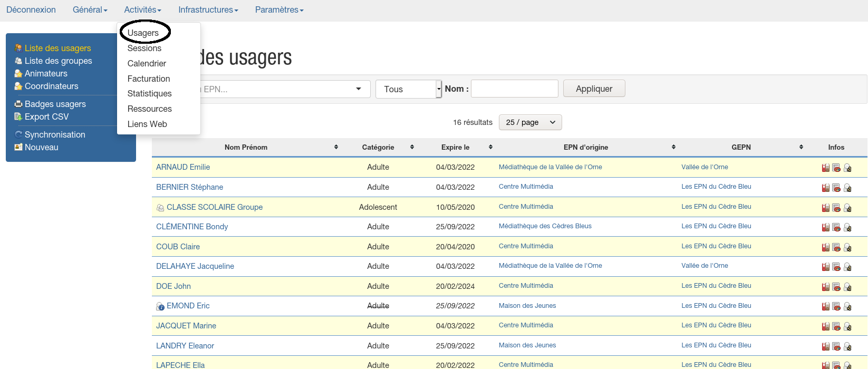Click the group icon next to CLASSE SCOLAIRE
868x369 pixels.
(x=160, y=208)
